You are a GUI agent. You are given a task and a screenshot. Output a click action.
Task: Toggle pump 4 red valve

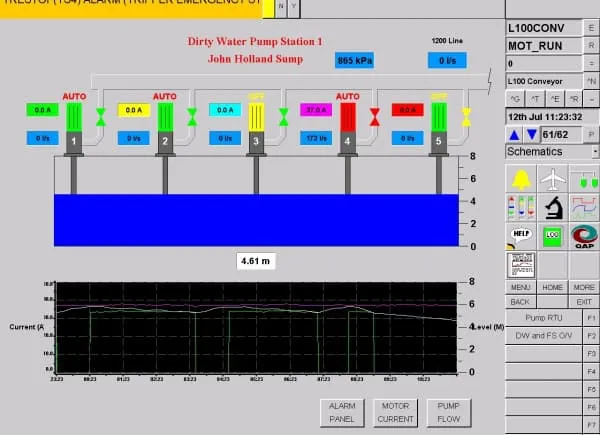tap(375, 117)
